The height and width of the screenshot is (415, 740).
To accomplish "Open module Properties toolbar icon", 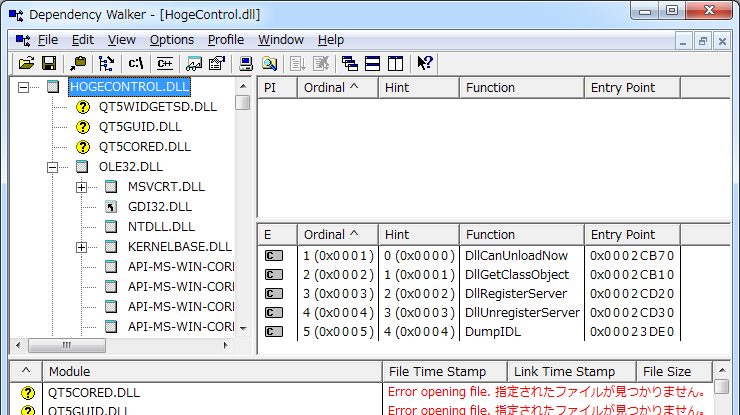I will 217,63.
